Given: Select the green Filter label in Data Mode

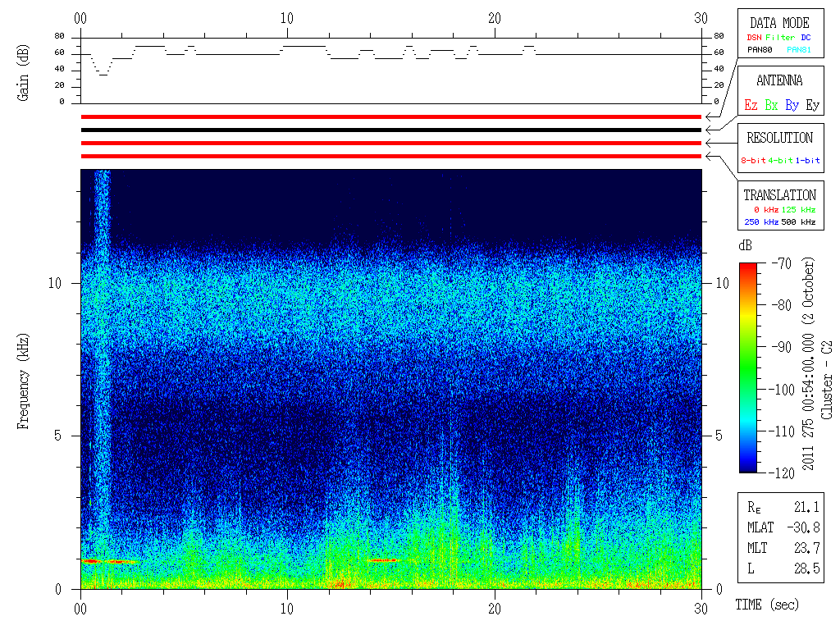Looking at the screenshot, I should pos(780,38).
